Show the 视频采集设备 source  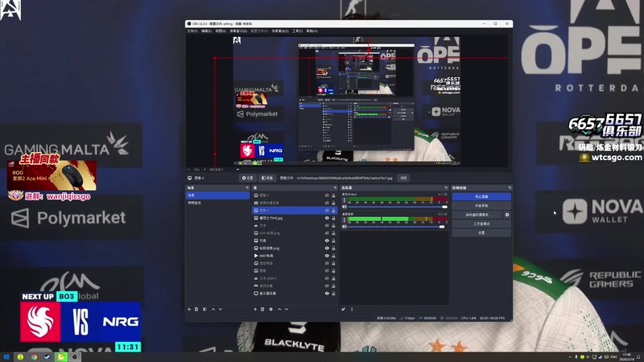[327, 203]
